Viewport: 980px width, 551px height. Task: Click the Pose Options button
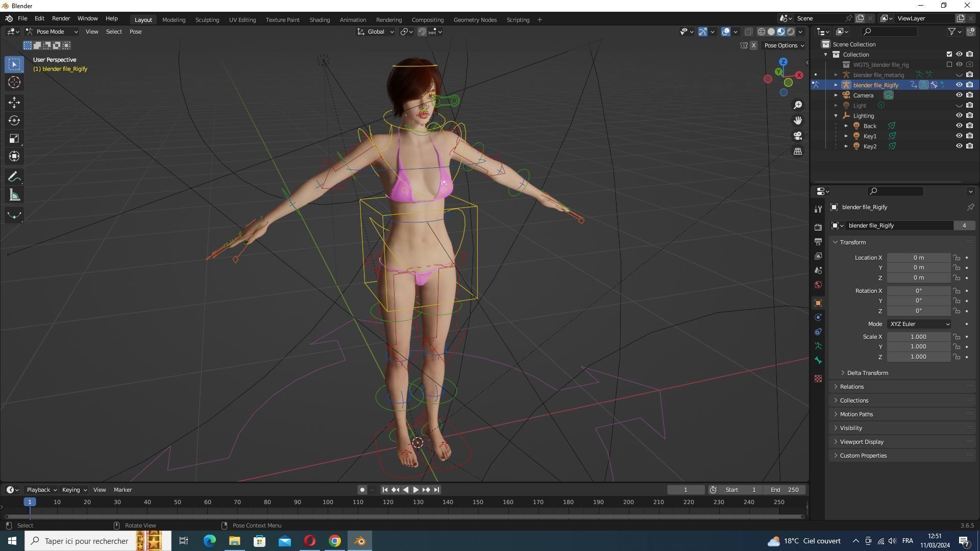pyautogui.click(x=783, y=45)
